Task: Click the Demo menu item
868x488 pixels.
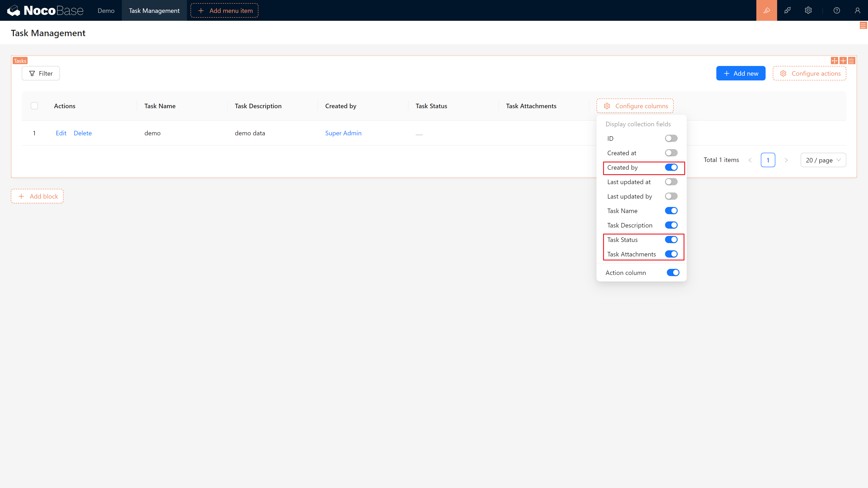Action: pos(106,10)
